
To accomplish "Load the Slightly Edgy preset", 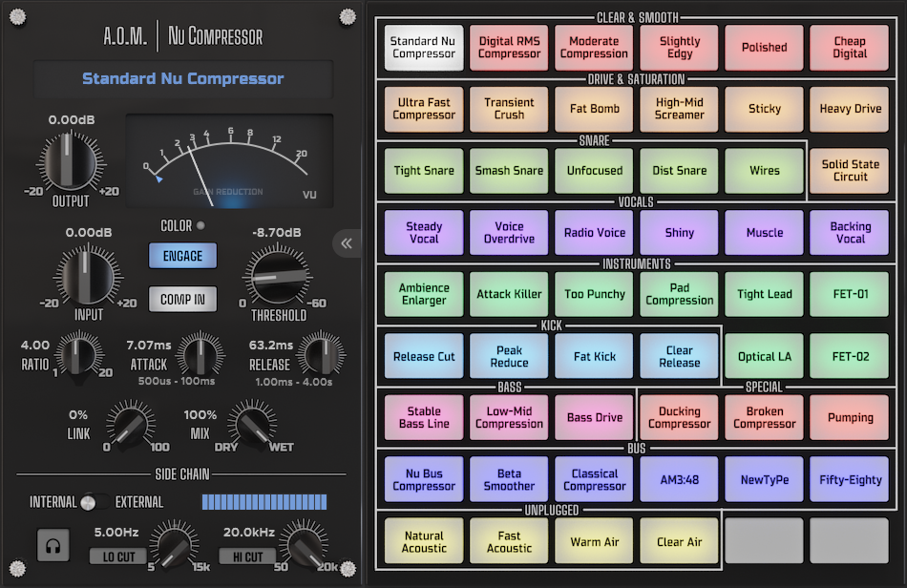I will click(680, 48).
